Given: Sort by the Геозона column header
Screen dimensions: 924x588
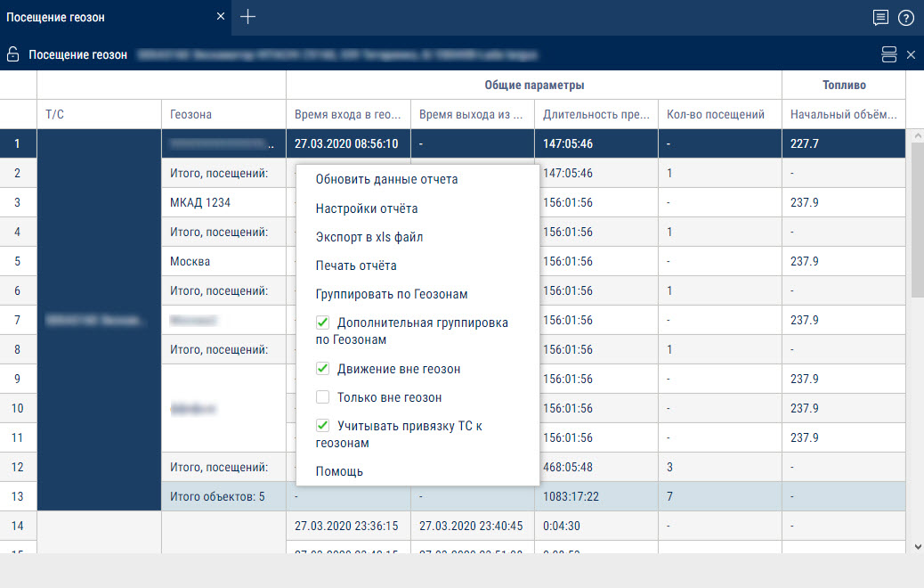Looking at the screenshot, I should tap(224, 114).
